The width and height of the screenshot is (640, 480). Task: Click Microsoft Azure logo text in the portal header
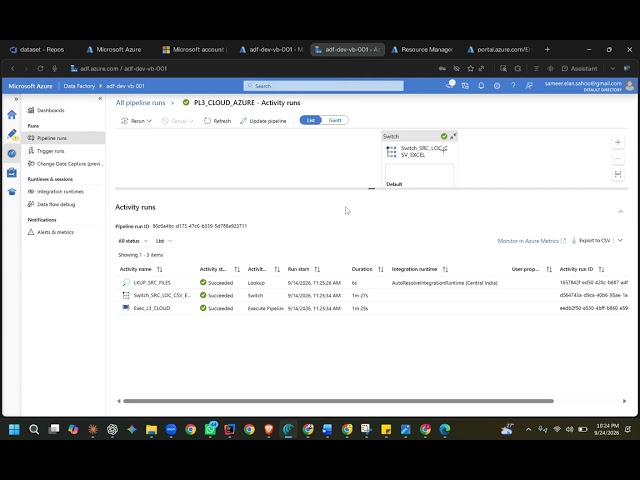click(31, 86)
